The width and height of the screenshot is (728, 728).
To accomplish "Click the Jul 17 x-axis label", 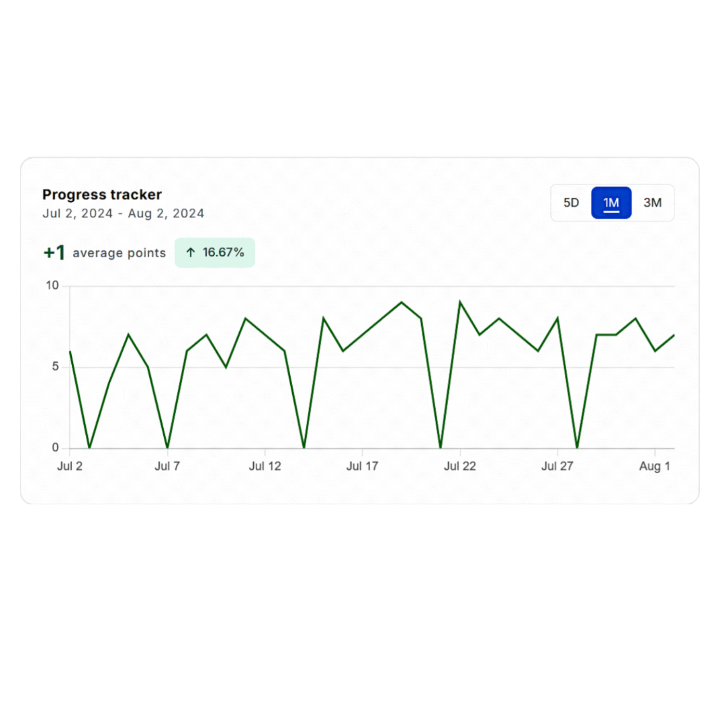I will tap(362, 466).
